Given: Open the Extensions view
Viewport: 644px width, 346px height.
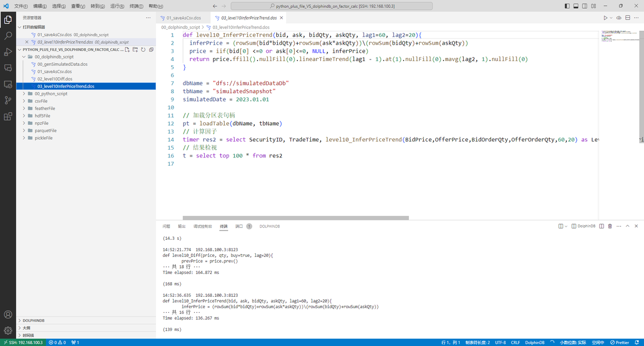Looking at the screenshot, I should coord(7,117).
